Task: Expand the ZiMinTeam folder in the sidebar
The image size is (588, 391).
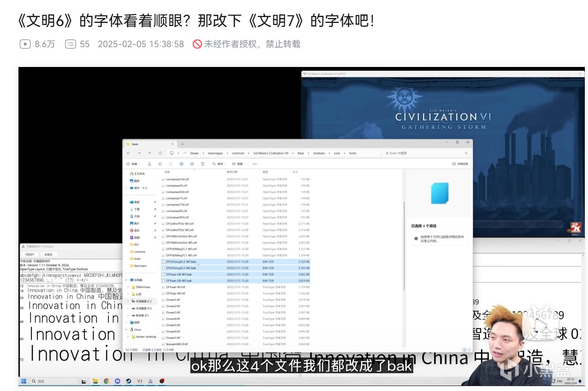Action: coord(128,287)
